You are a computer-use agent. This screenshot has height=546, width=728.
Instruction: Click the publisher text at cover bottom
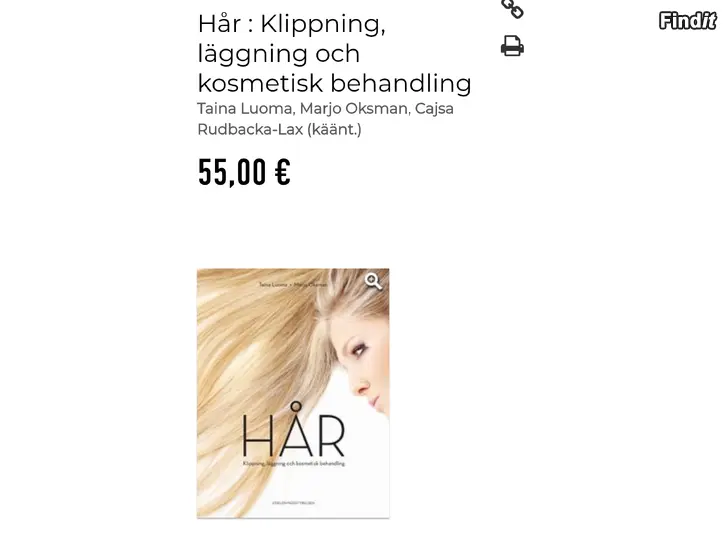[293, 502]
